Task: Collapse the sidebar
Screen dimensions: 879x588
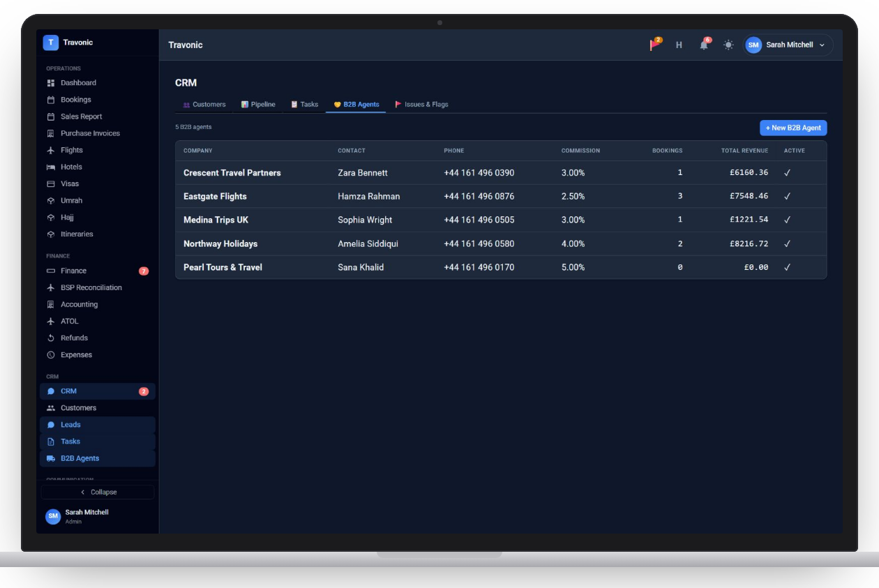Action: click(98, 492)
